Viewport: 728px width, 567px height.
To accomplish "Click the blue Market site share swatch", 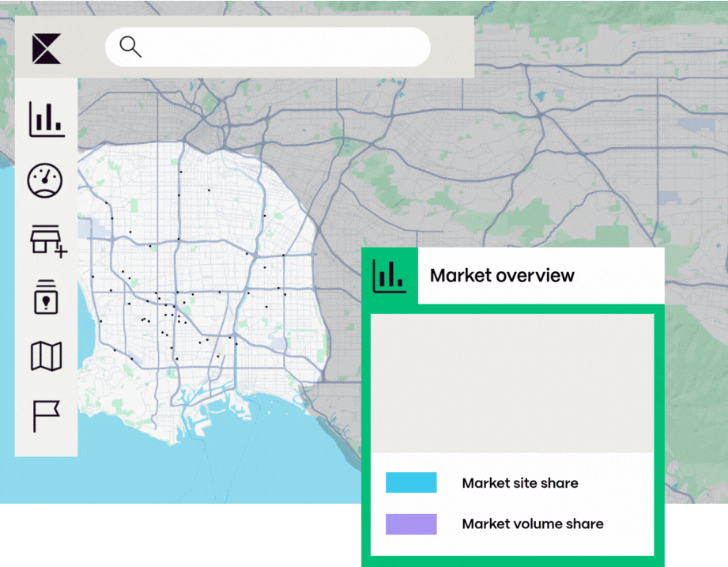I will [x=411, y=482].
